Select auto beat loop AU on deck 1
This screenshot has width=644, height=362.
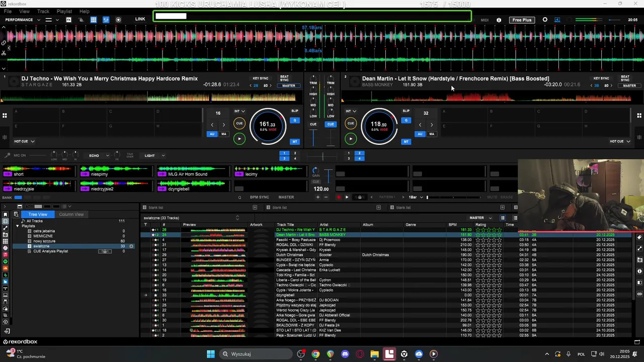[x=212, y=134]
